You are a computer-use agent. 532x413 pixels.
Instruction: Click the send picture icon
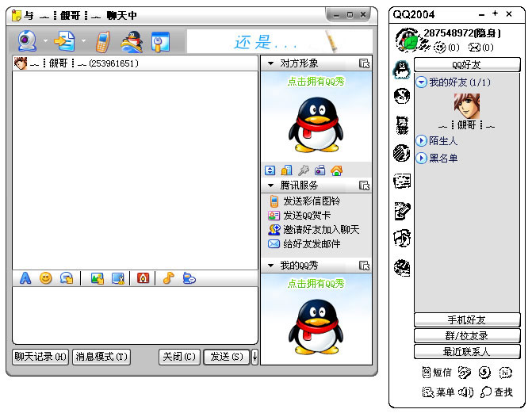(98, 278)
